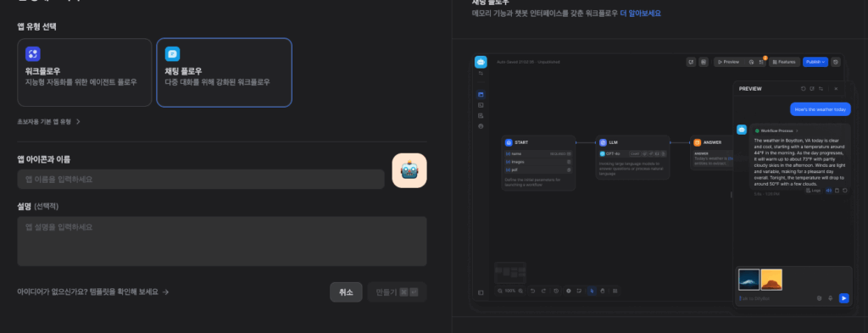Click GPT-4o model row in LLM node
The width and height of the screenshot is (868, 333).
(x=632, y=153)
